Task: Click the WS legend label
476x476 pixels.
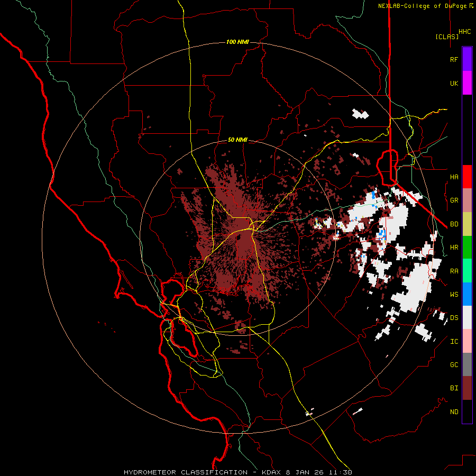Action: coord(454,294)
